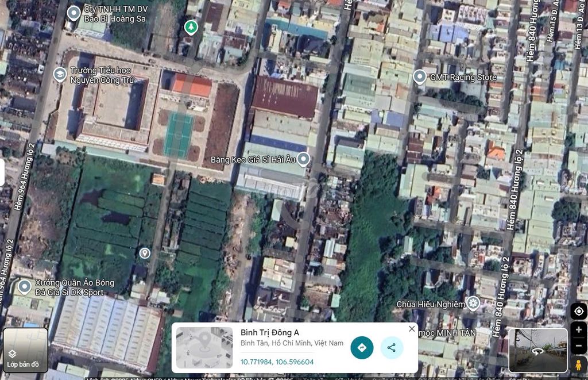The width and height of the screenshot is (588, 380).
Task: Select the yellow Pegman Street View icon
Action: tap(578, 364)
